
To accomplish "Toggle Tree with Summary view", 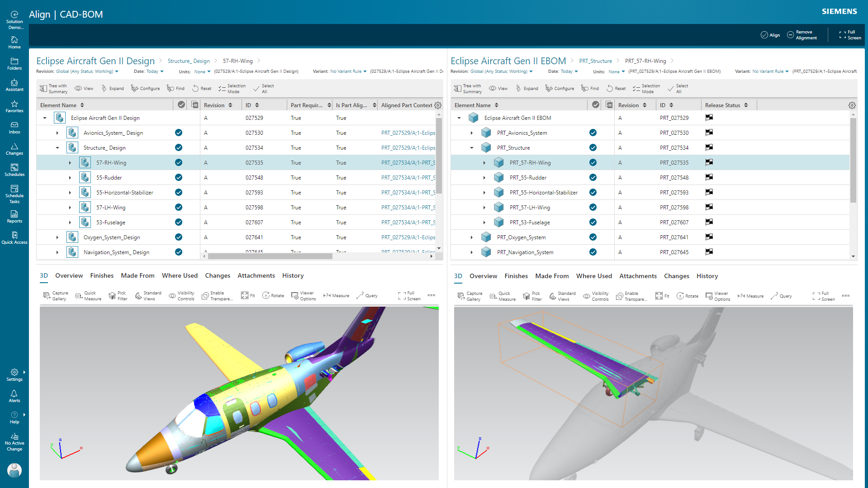I will coord(53,88).
